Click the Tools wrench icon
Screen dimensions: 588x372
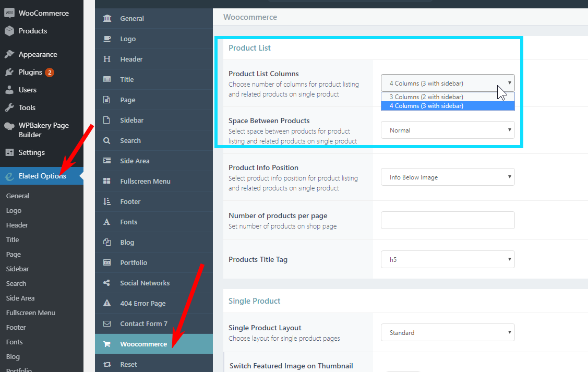9,107
